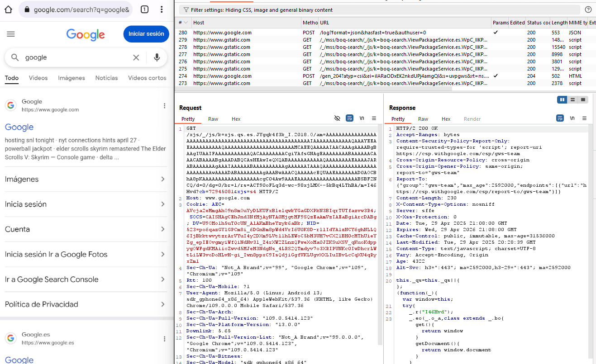Select the full-view layout icon

(583, 99)
